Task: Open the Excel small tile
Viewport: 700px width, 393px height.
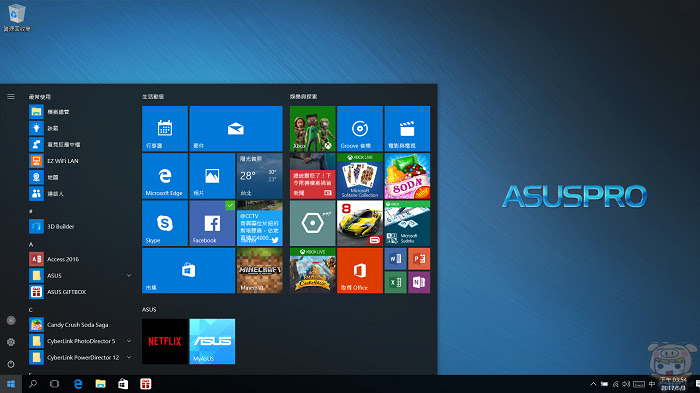Action: tap(395, 282)
